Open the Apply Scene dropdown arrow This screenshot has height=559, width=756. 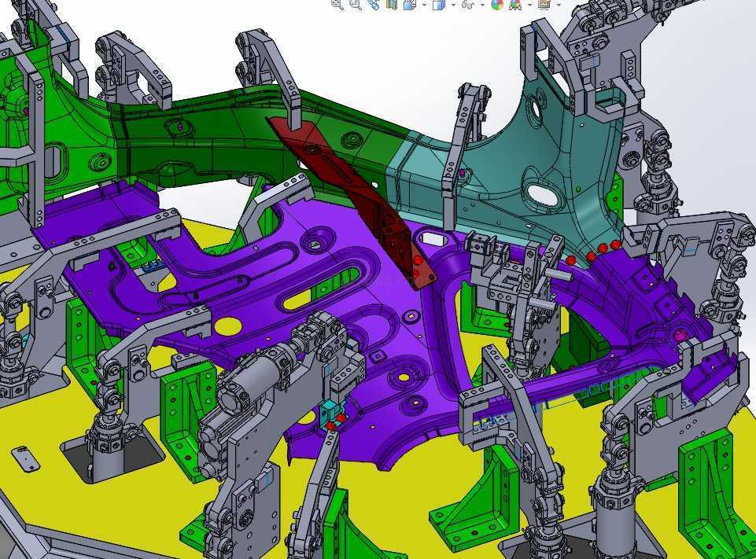(529, 5)
